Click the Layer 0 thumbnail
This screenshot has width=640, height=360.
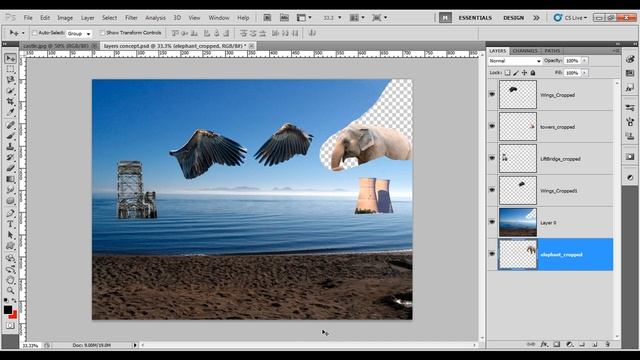518,222
